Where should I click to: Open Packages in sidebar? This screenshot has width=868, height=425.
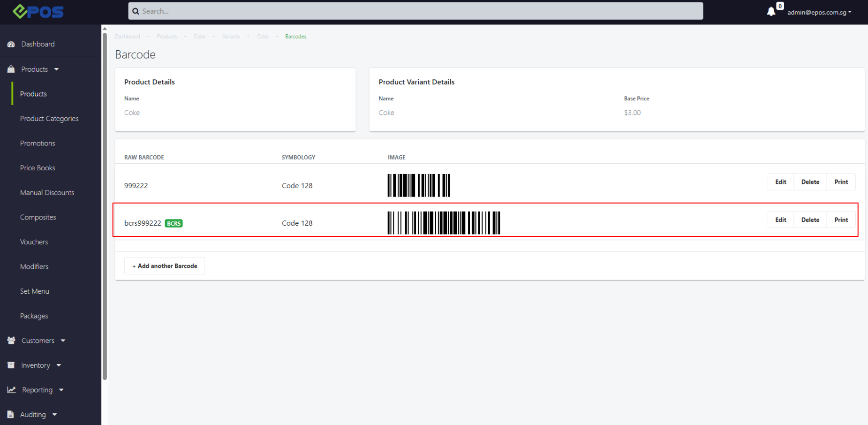click(34, 316)
